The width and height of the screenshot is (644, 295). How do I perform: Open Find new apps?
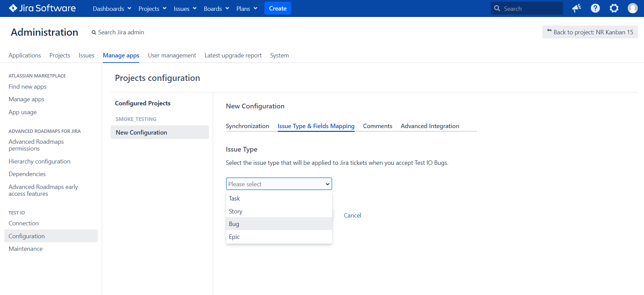28,87
